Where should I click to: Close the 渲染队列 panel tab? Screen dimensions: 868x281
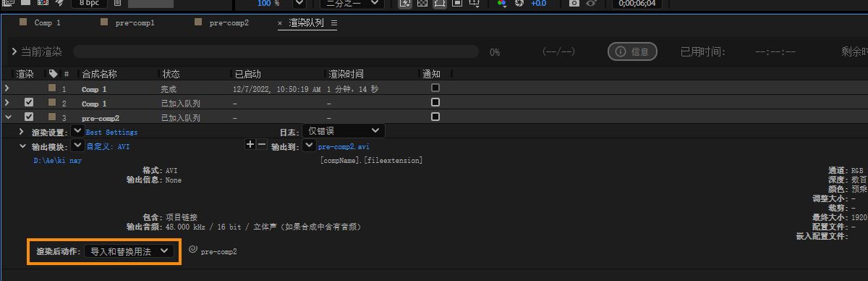click(x=281, y=23)
